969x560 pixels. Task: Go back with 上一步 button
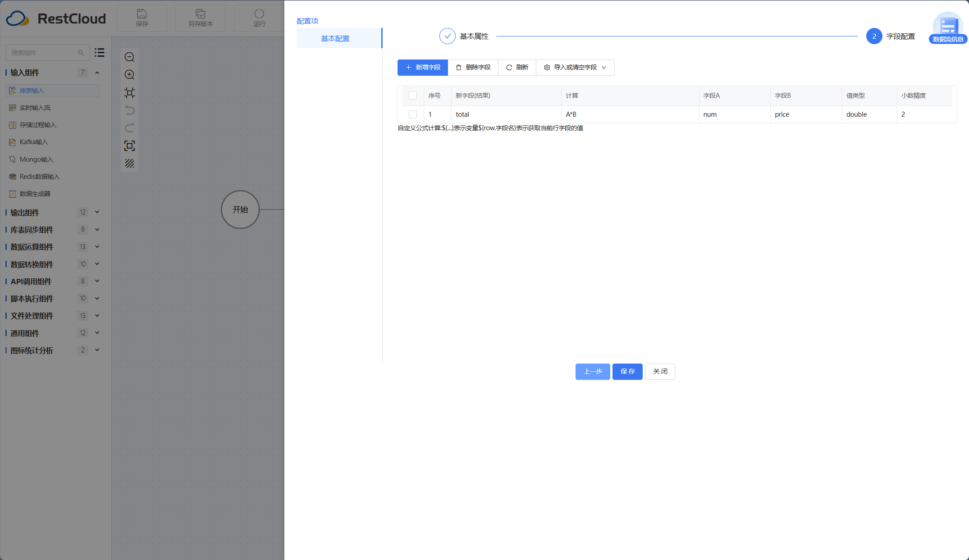(593, 372)
